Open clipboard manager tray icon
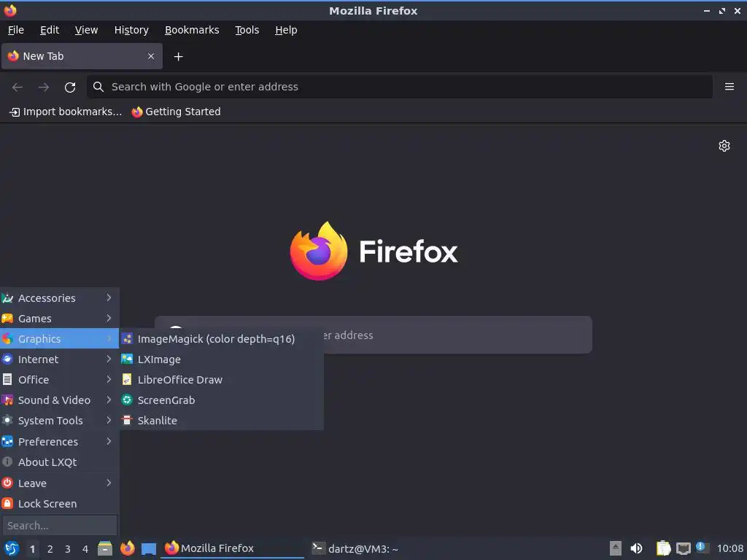The width and height of the screenshot is (747, 560). point(663,548)
